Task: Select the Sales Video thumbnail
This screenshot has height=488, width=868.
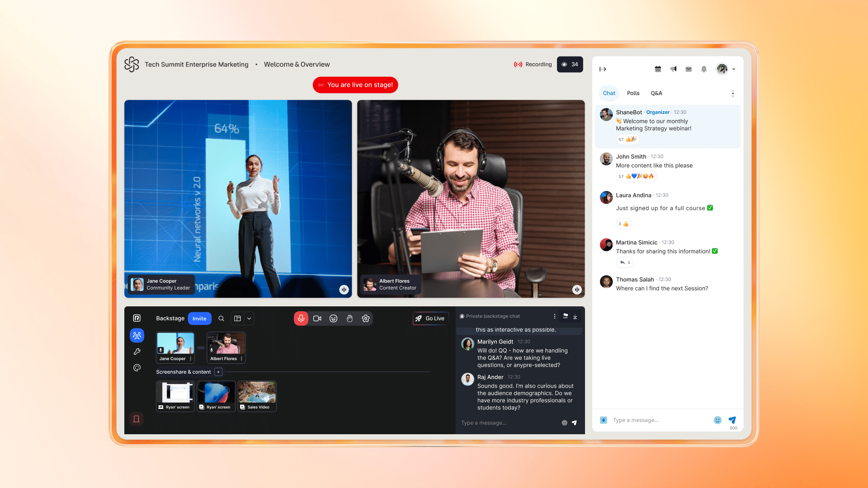Action: (x=257, y=396)
